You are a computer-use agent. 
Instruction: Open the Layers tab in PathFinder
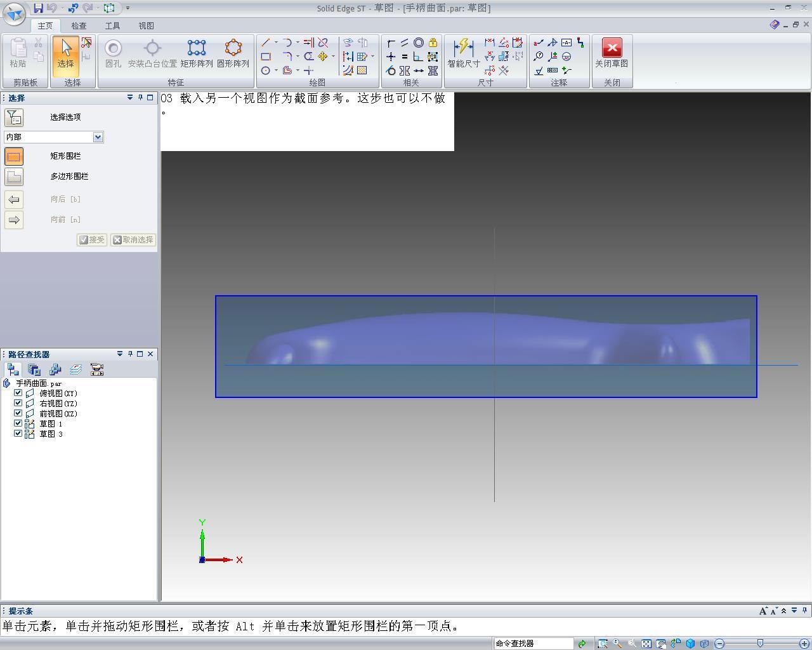pyautogui.click(x=76, y=369)
